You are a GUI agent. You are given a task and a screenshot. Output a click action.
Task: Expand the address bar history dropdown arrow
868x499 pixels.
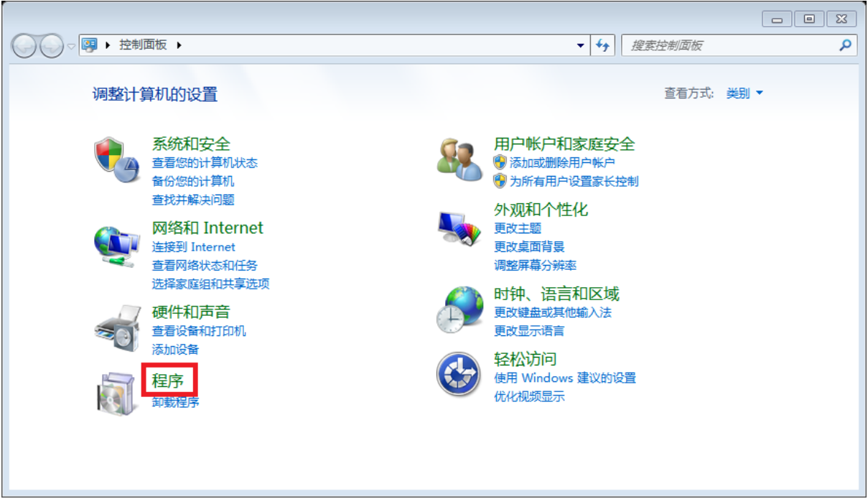coord(581,45)
